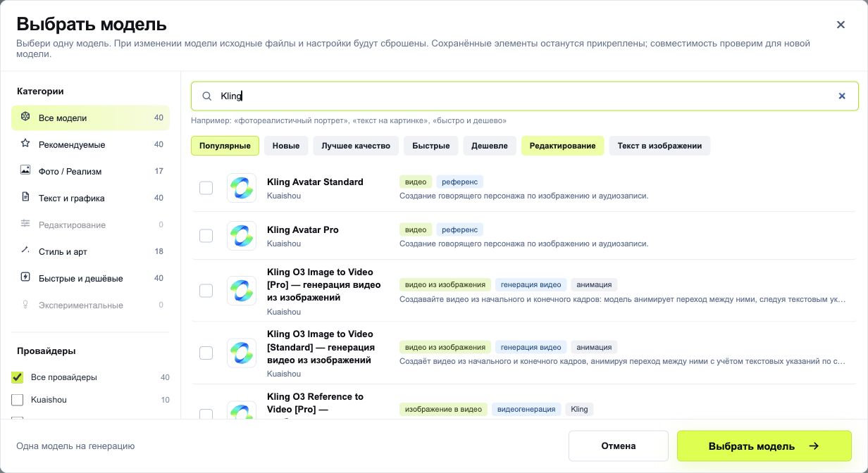Toggle the Быстрые filter chip
Viewport: 868px width, 473px height.
pyautogui.click(x=431, y=146)
